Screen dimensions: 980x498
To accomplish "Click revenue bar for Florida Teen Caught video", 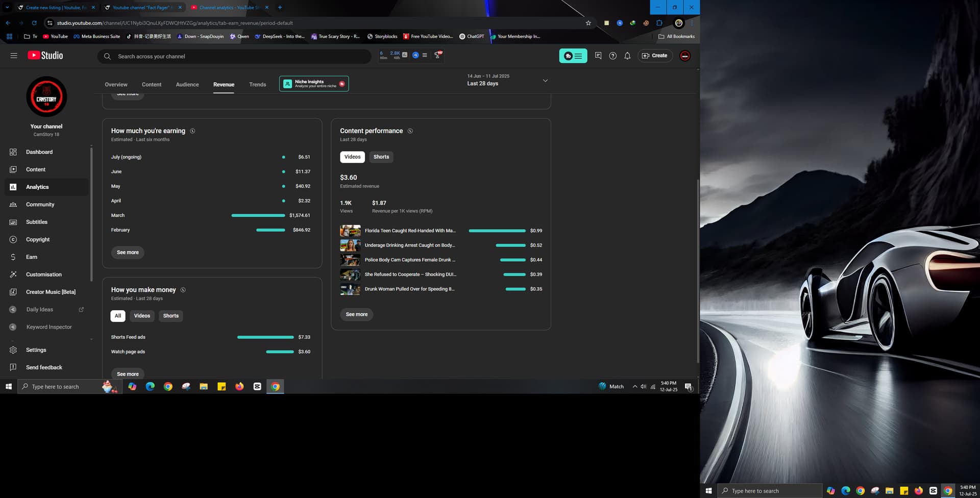I will (x=497, y=231).
